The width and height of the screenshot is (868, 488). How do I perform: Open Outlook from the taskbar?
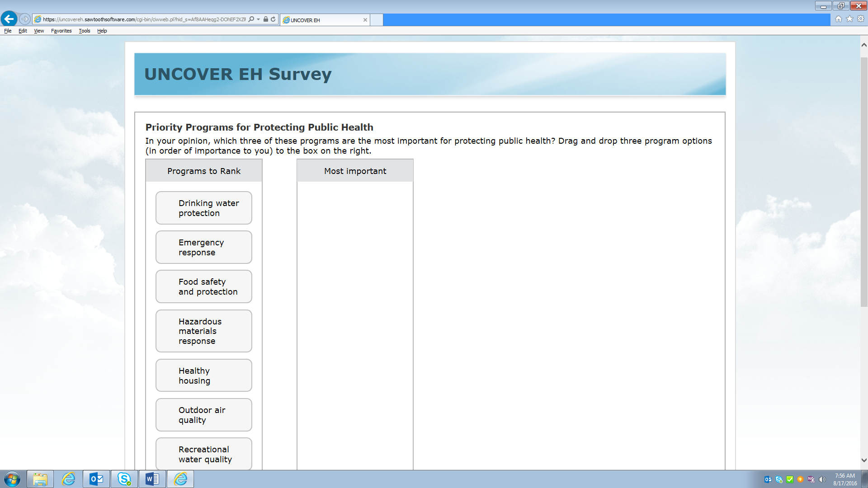[x=96, y=479]
